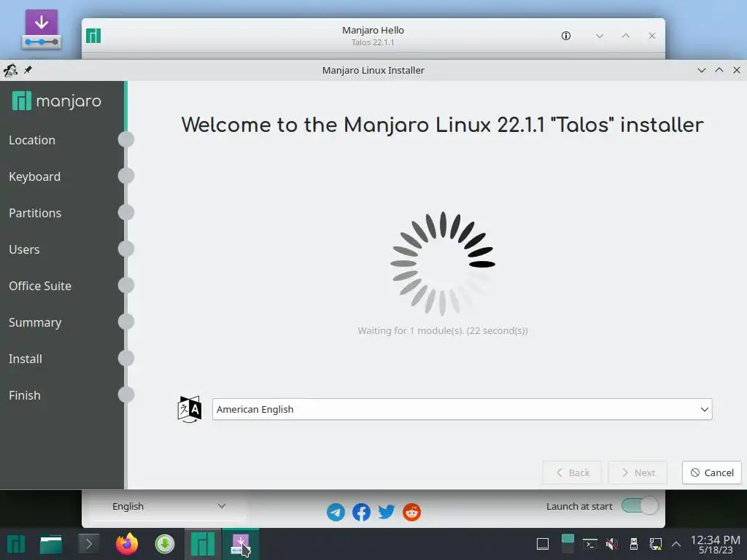Open the About info icon in Manjaro Hello

click(566, 36)
